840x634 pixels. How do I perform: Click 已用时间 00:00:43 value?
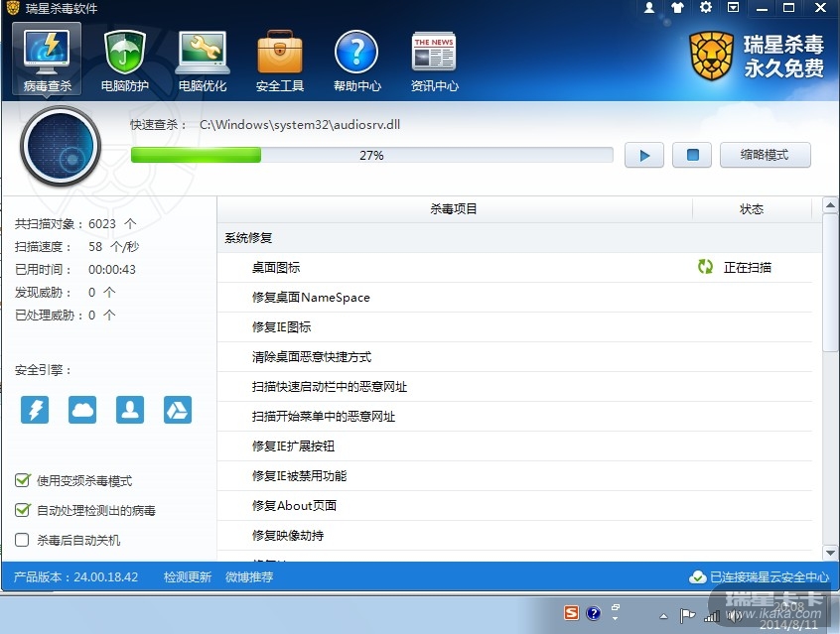tap(112, 269)
